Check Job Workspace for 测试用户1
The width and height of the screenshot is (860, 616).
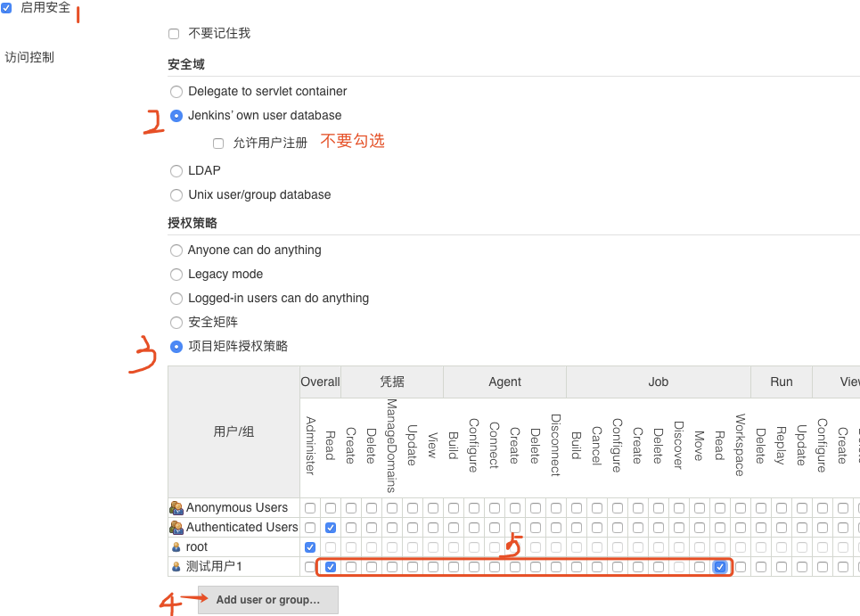(741, 567)
